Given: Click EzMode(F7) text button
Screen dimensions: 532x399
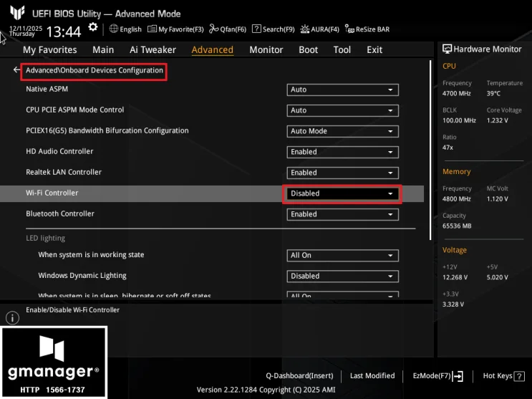Looking at the screenshot, I should pyautogui.click(x=432, y=376).
